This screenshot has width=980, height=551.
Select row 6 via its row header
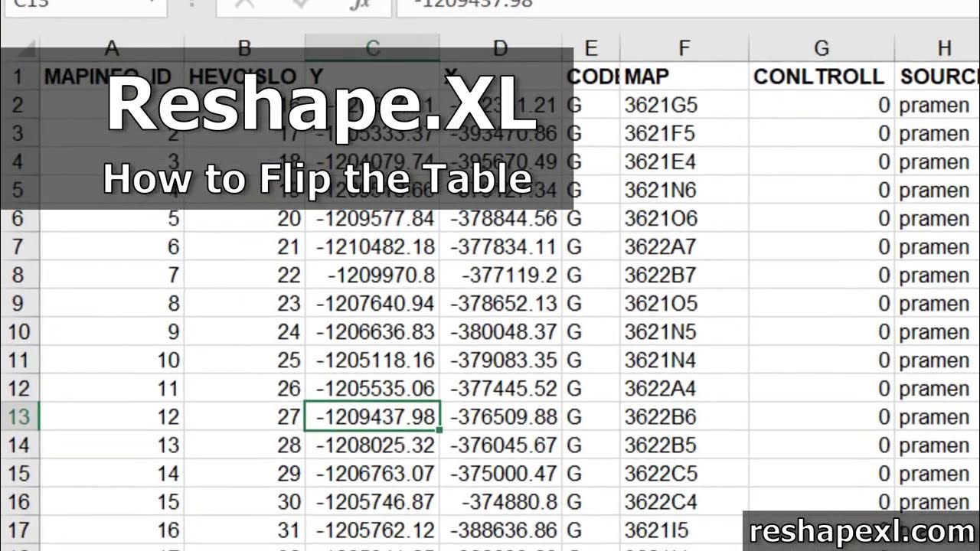point(20,219)
